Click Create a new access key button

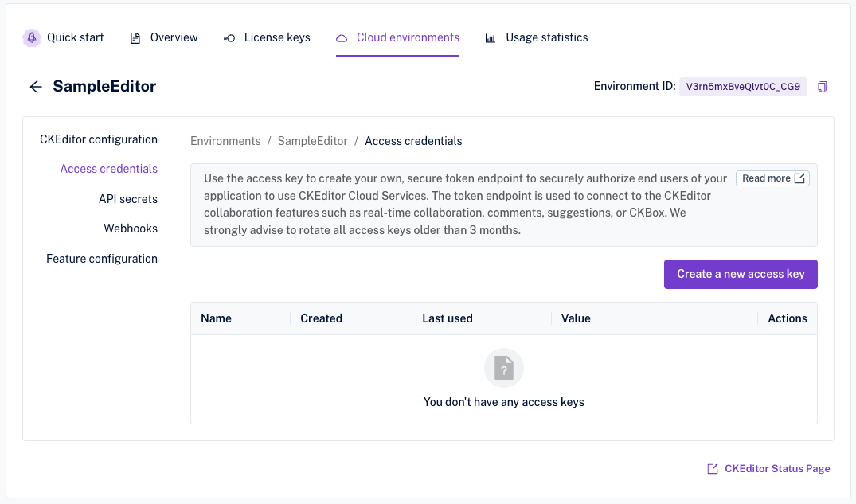pyautogui.click(x=741, y=274)
